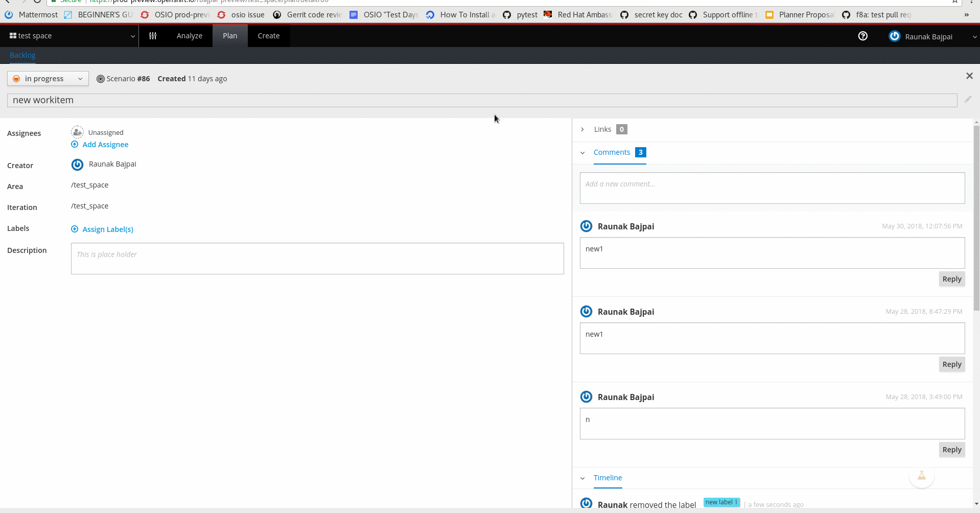
Task: Open the osio issue bookmark
Action: 241,15
